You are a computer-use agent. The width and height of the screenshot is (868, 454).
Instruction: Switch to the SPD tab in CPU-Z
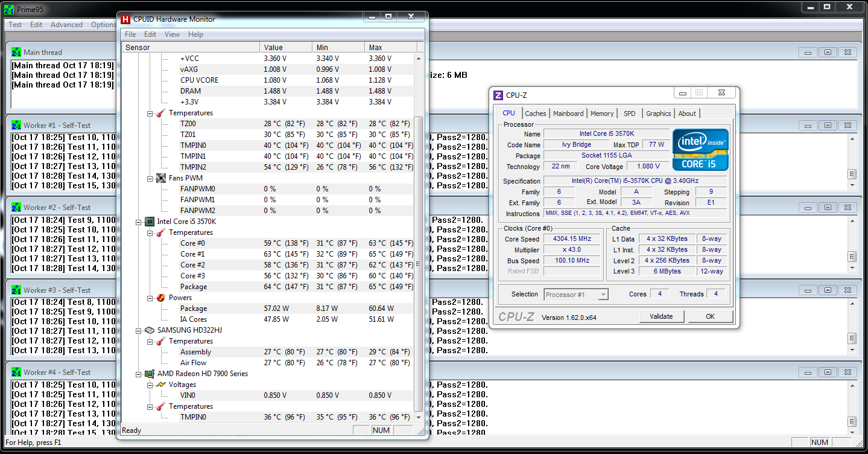(x=629, y=113)
